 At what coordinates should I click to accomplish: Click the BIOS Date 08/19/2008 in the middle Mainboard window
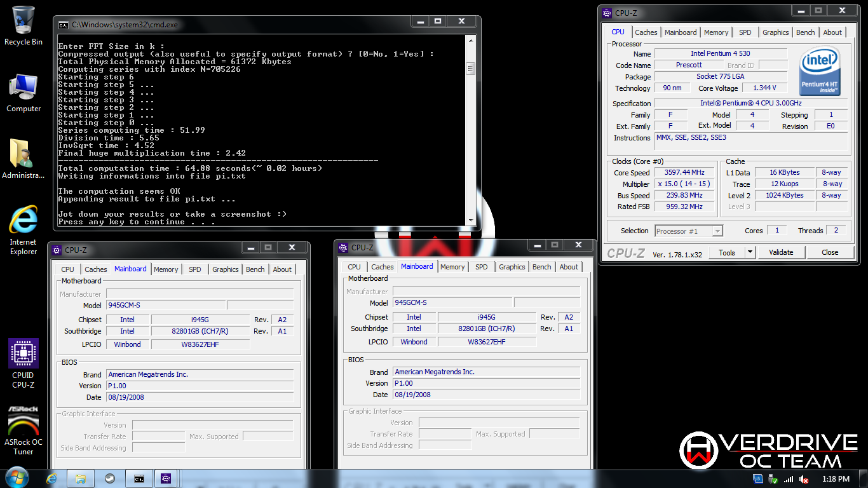click(x=486, y=395)
